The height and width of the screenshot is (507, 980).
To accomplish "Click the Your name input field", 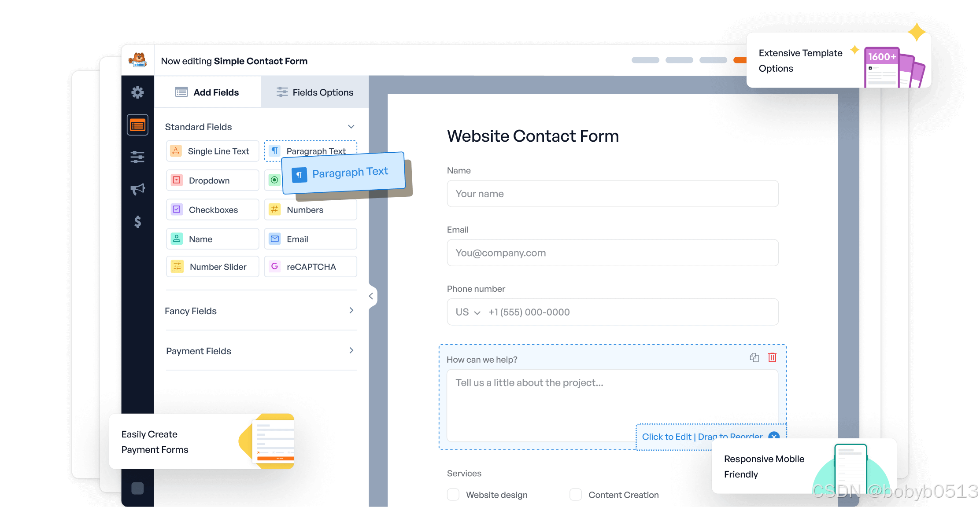I will click(x=612, y=194).
